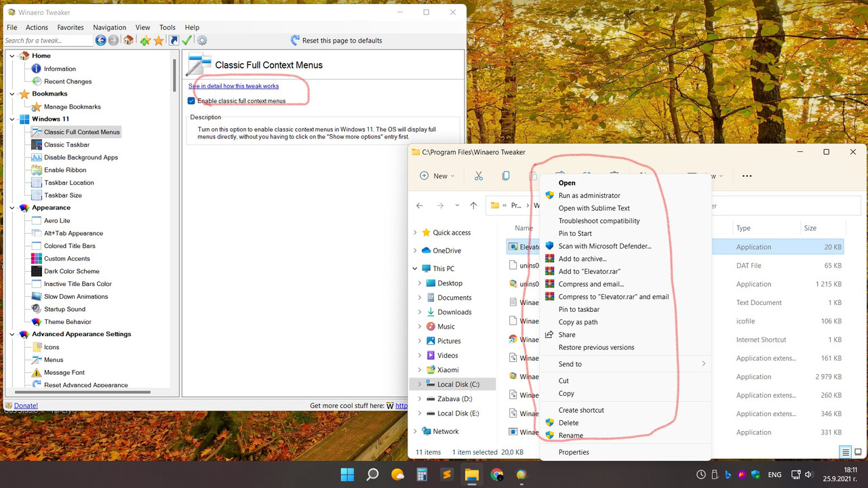Viewport: 868px width, 488px height.
Task: Expand Quick access in Explorer sidebar
Action: pos(415,232)
